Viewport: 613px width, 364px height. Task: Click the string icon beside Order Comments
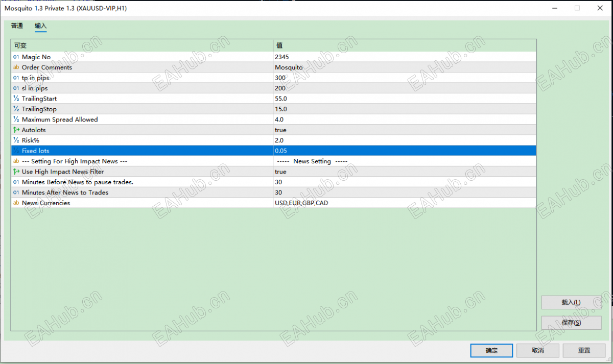point(16,67)
